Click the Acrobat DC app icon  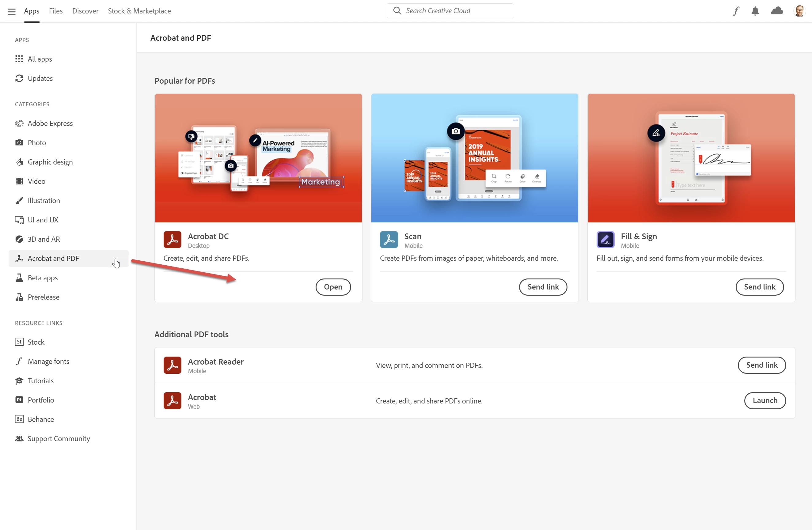click(x=172, y=240)
